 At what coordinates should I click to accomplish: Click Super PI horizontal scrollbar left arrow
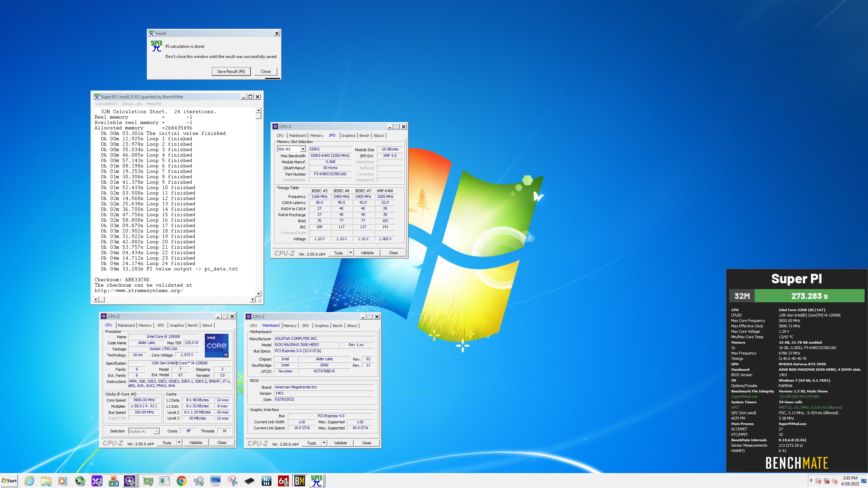click(96, 299)
